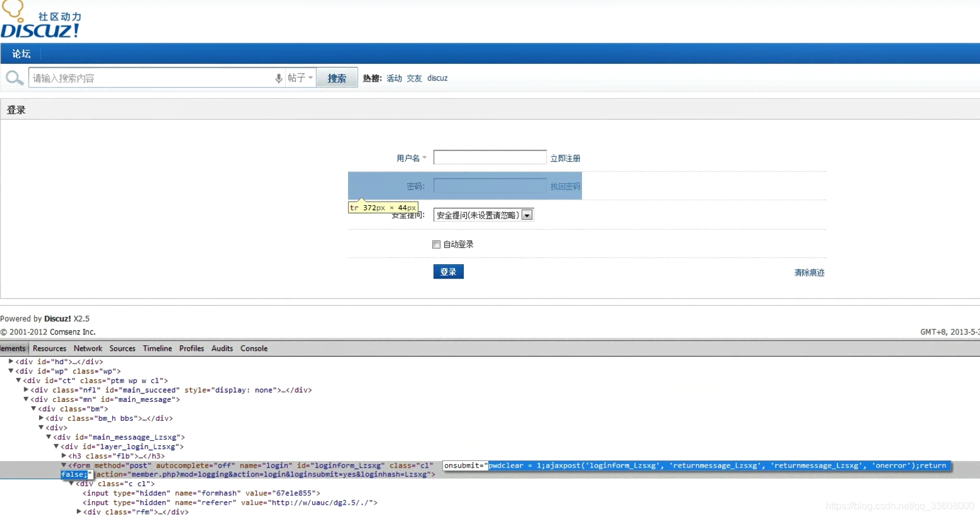
Task: Collapse the main_messaqge_Lzsxg div node
Action: point(49,437)
